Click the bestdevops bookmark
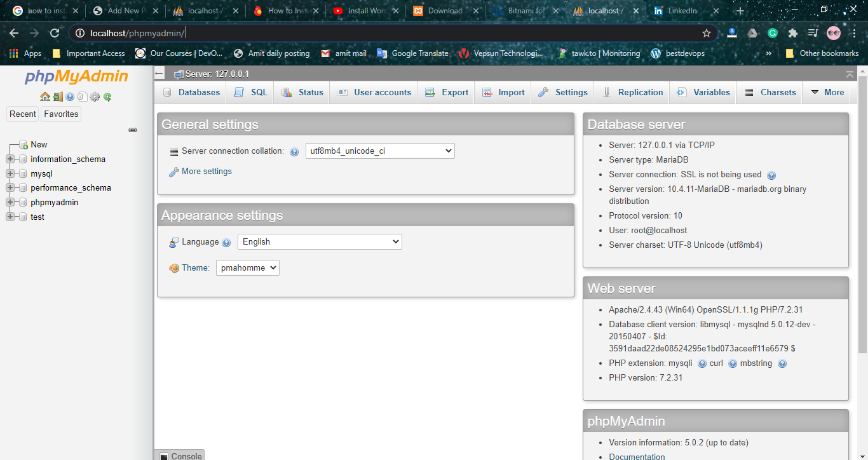The width and height of the screenshot is (868, 460). pos(678,53)
